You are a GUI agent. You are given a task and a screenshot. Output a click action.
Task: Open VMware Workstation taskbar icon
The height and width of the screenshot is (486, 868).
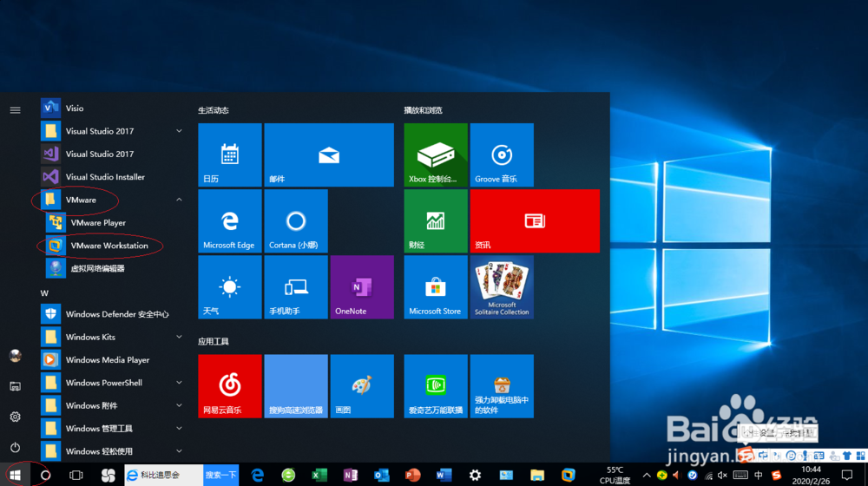click(x=568, y=475)
